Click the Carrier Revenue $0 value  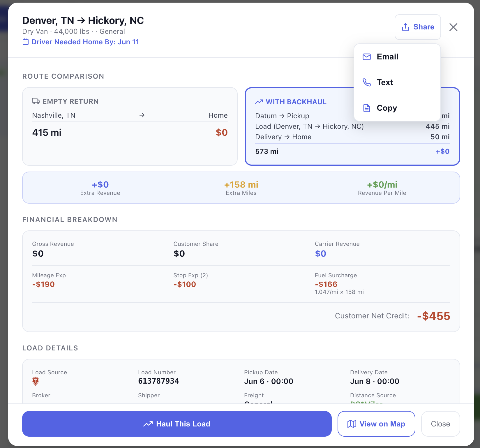[x=320, y=254]
